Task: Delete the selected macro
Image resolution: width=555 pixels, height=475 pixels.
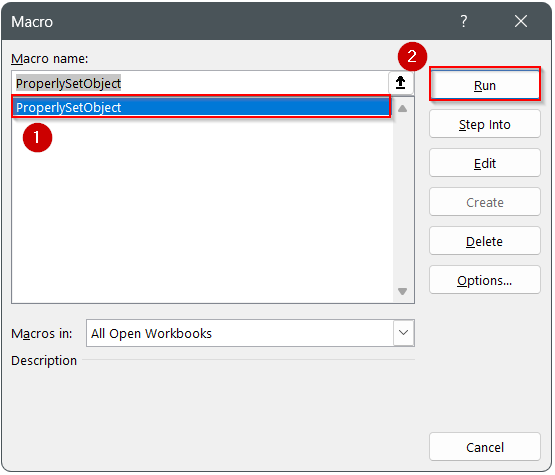Action: point(485,241)
